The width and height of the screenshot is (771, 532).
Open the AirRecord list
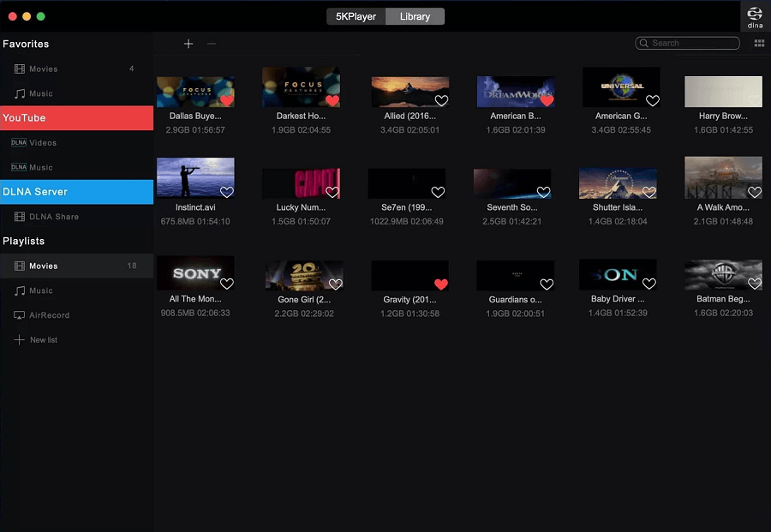pos(77,315)
